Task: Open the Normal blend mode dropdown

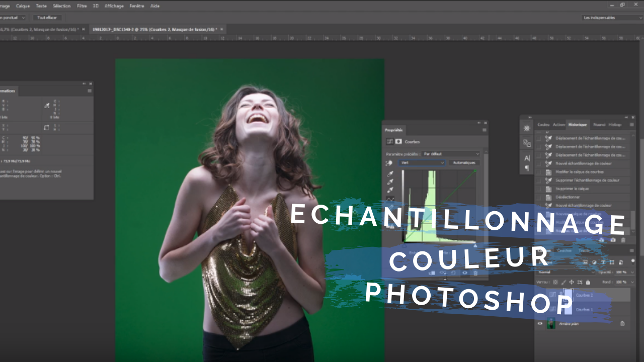Action: click(565, 272)
